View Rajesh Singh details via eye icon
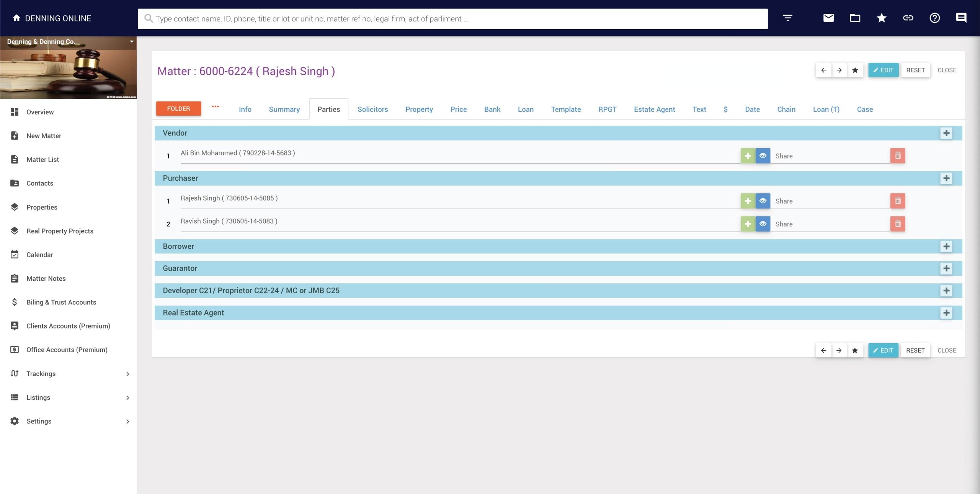This screenshot has height=494, width=980. click(x=763, y=201)
